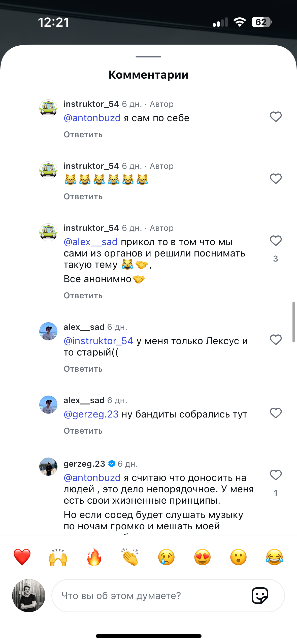This screenshot has height=644, width=297.
Task: Tap the 'Что вы об этом думаете?' field
Action: 151,596
